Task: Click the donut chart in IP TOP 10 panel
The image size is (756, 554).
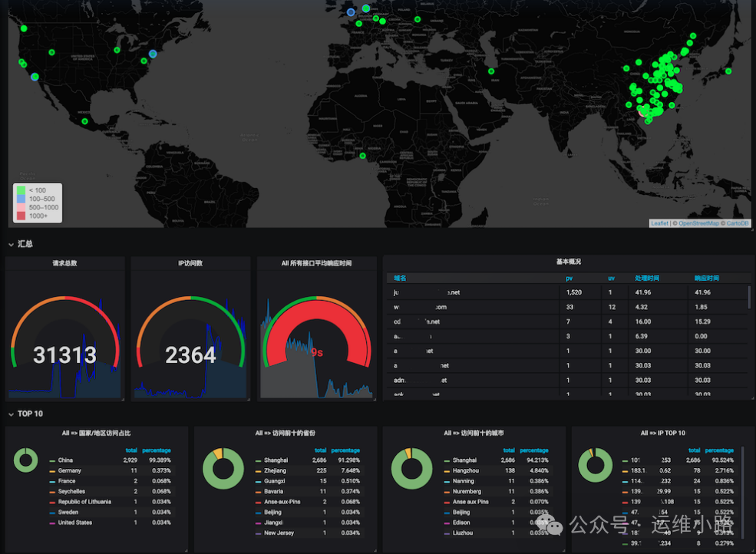Action: (x=596, y=465)
